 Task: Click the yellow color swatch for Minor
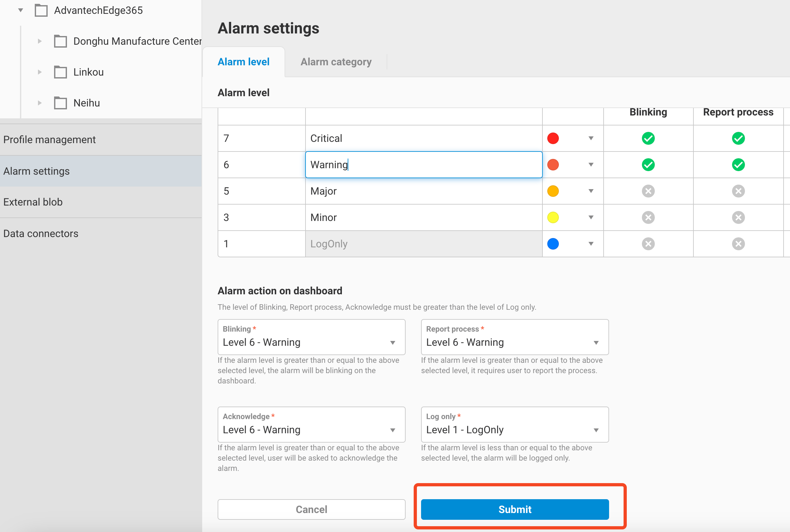553,217
